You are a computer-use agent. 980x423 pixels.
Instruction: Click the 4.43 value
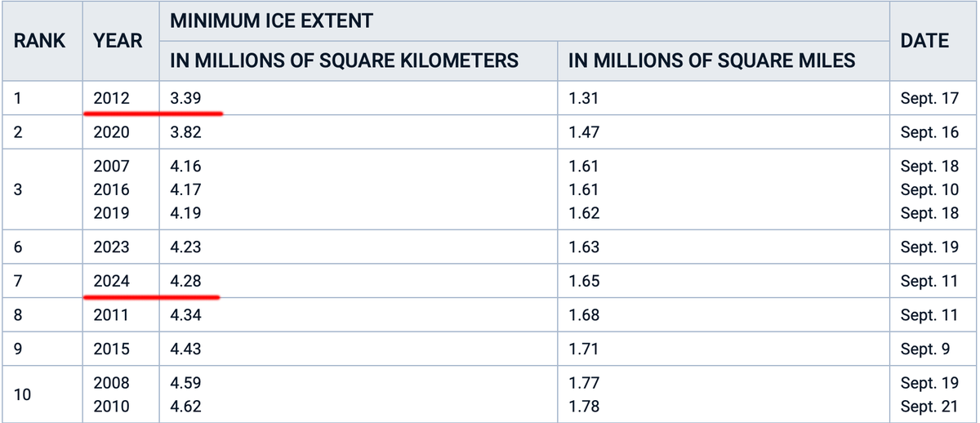pyautogui.click(x=185, y=349)
